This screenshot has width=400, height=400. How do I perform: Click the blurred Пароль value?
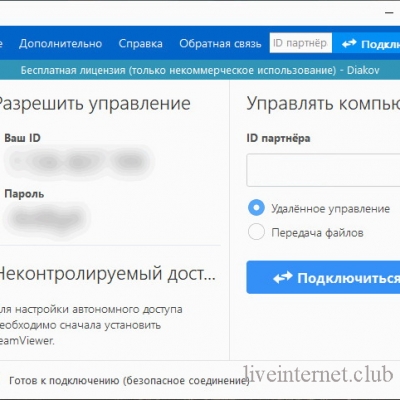pyautogui.click(x=47, y=219)
